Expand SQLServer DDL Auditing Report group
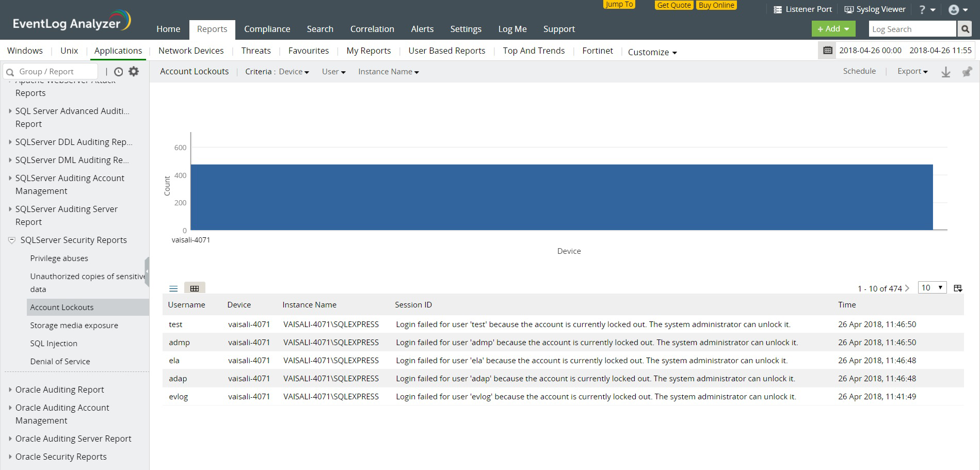 (10, 142)
